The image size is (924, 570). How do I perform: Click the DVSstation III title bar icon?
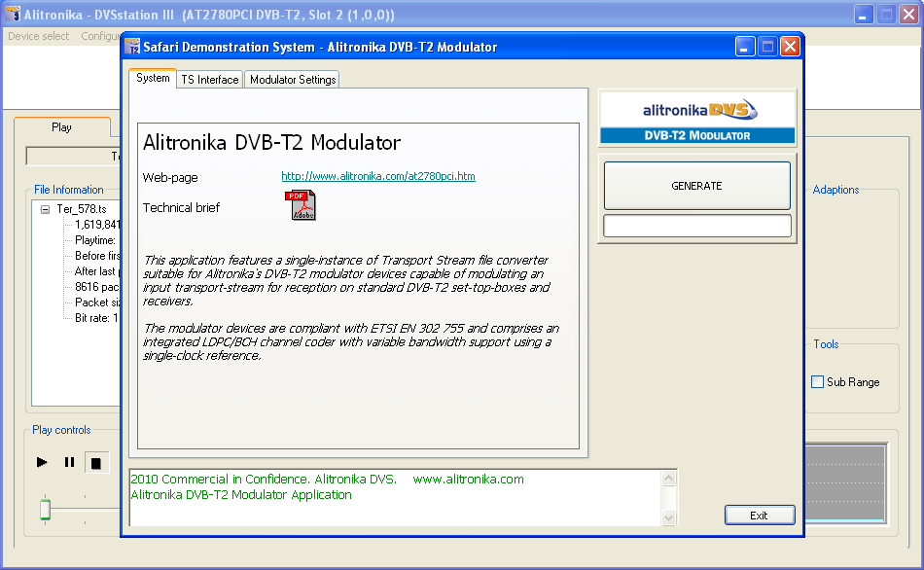(13, 15)
